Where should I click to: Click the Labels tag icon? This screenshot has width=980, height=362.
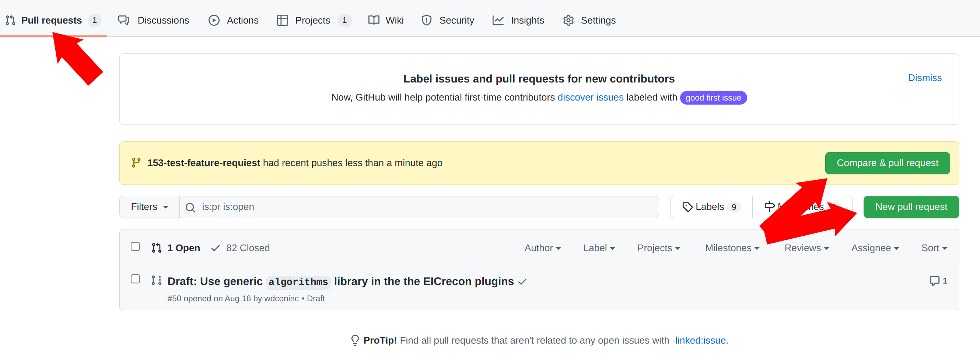click(687, 207)
